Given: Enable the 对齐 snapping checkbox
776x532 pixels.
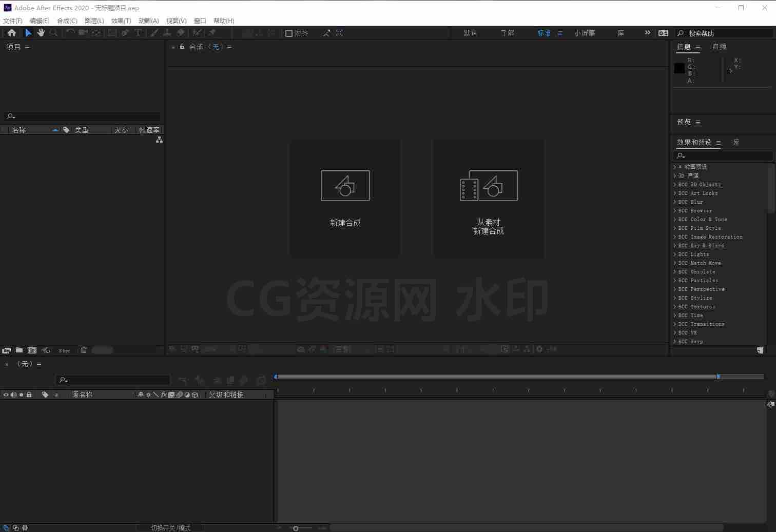Looking at the screenshot, I should point(289,33).
